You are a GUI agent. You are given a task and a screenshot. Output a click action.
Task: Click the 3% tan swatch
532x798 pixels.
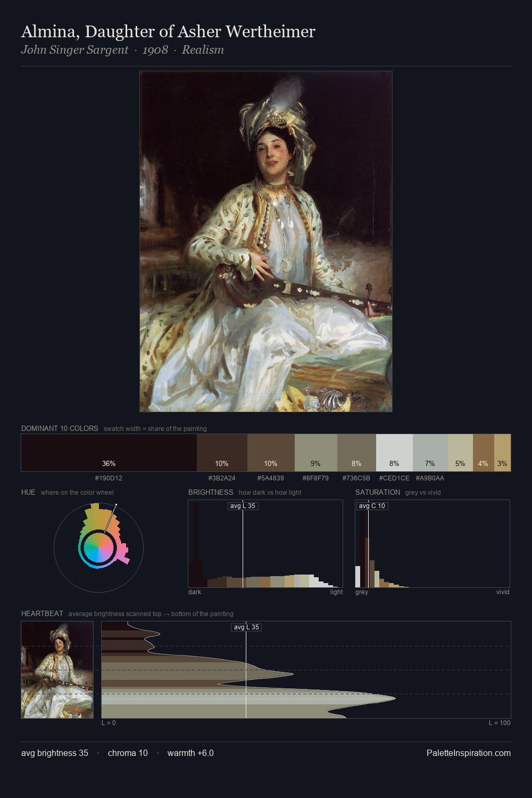(502, 453)
